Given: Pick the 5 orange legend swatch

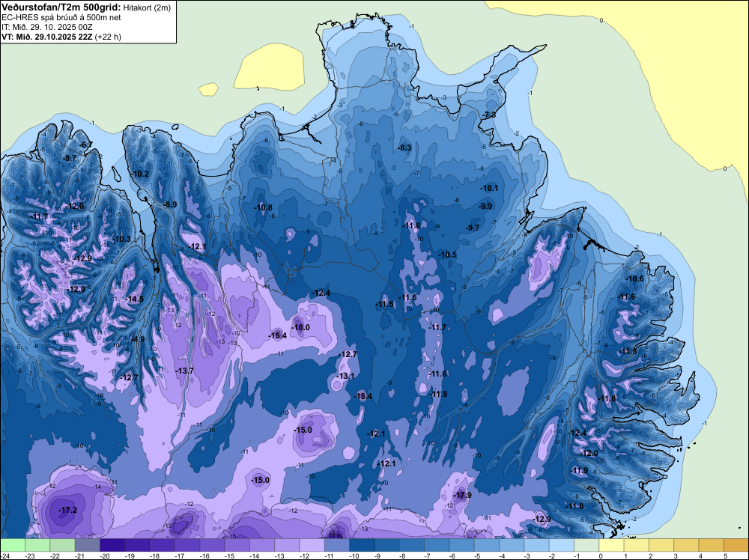Looking at the screenshot, I should click(736, 545).
